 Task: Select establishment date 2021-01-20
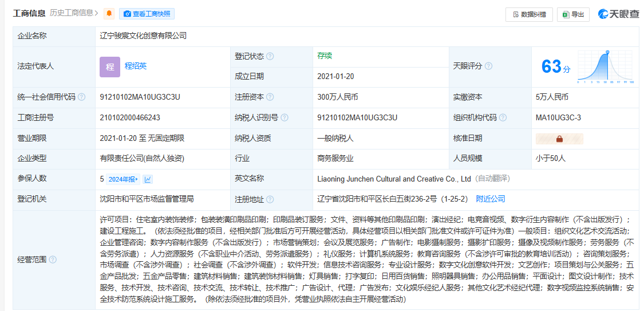pos(335,76)
